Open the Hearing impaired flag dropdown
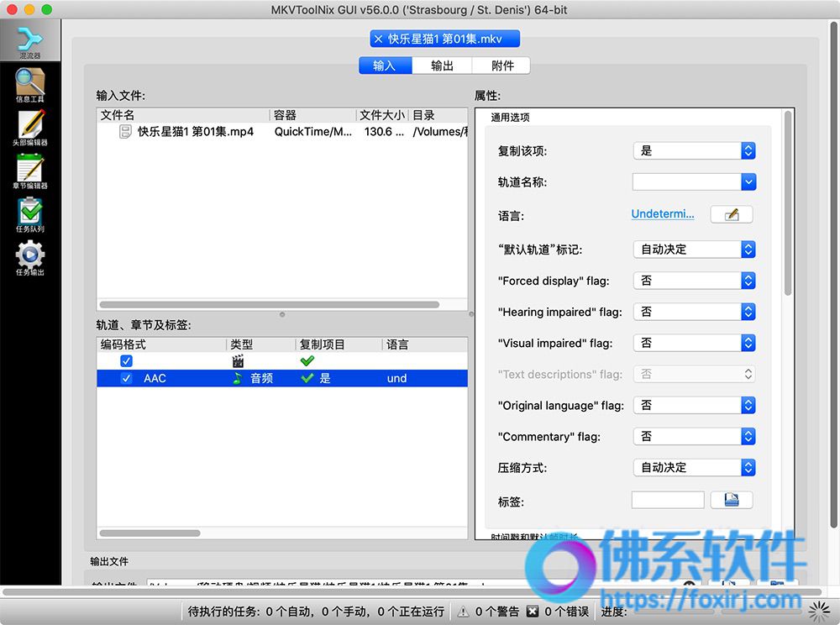 pyautogui.click(x=695, y=312)
